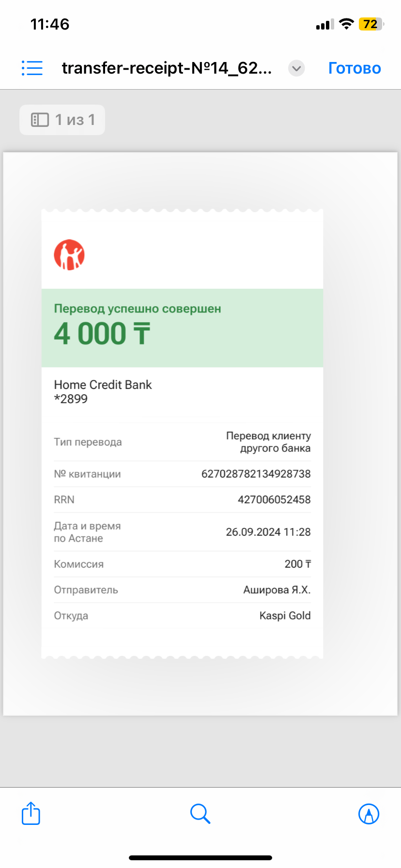Select the receipt number 627028782134928738
The image size is (401, 868).
point(256,474)
